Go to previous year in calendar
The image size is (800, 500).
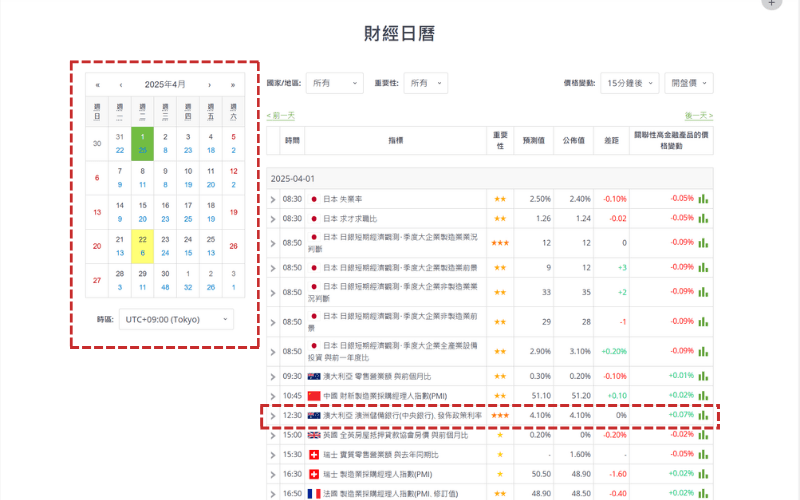tap(97, 85)
